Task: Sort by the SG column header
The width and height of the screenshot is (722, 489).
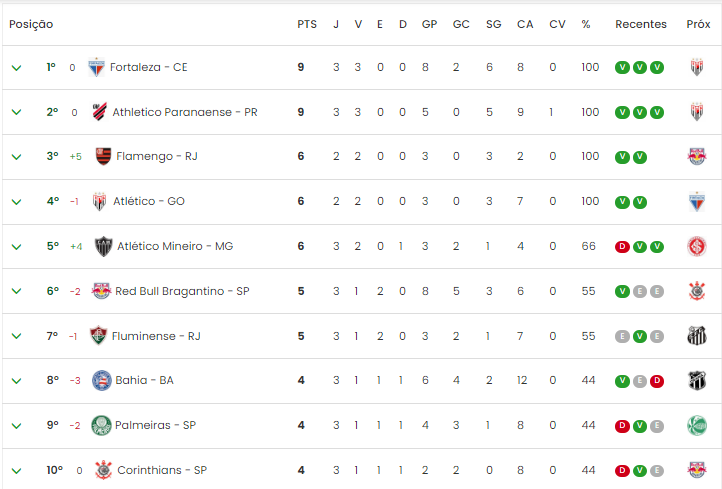Action: (x=494, y=24)
